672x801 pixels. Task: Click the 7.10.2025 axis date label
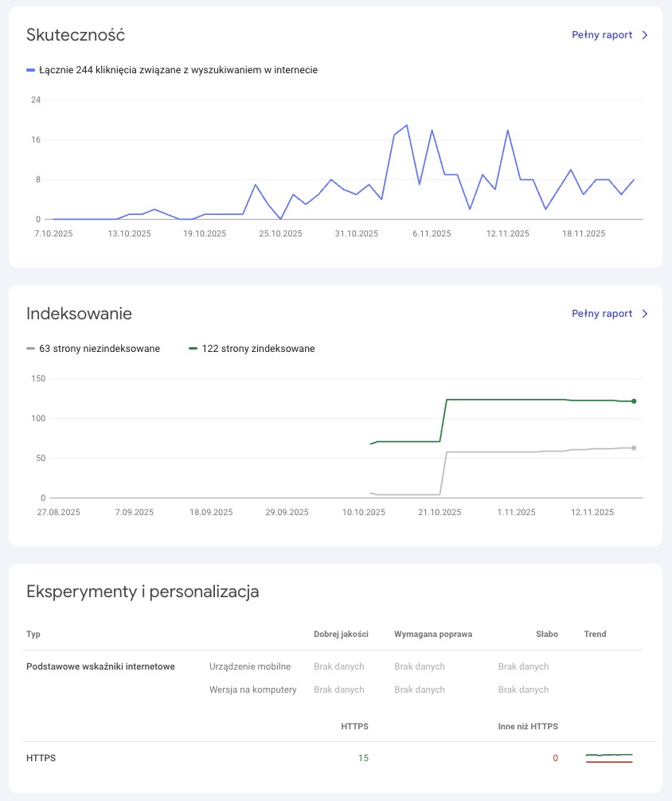[53, 233]
